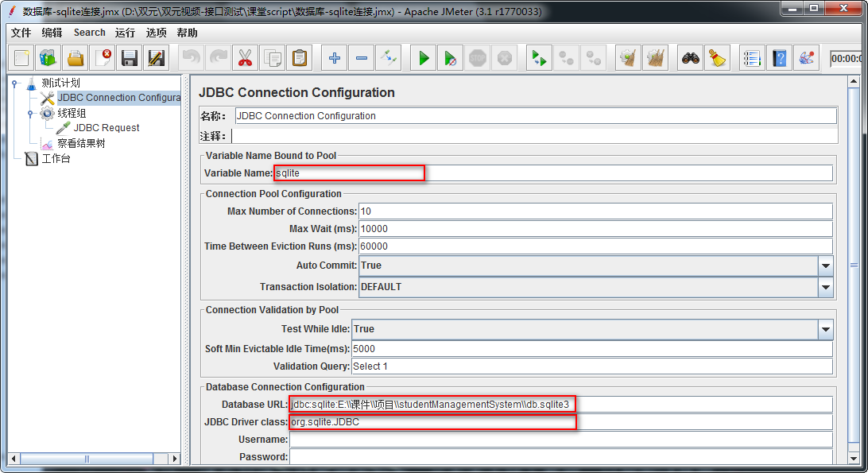
Task: Click Time Between Eviction Runs field
Action: coord(595,246)
